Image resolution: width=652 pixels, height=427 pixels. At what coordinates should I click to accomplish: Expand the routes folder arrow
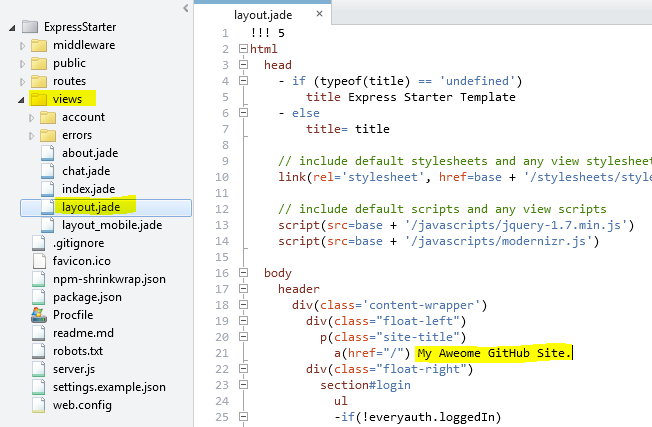22,82
